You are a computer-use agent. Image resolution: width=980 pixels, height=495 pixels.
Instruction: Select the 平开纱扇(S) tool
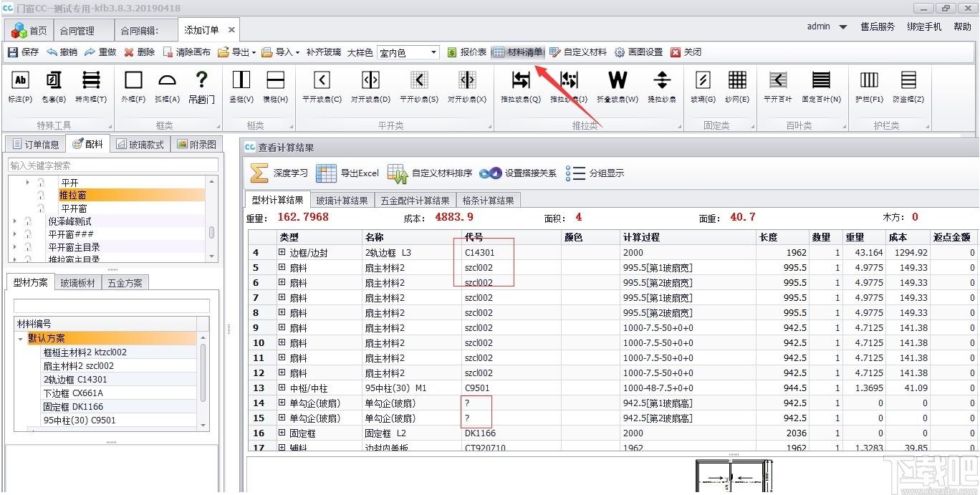pos(419,87)
